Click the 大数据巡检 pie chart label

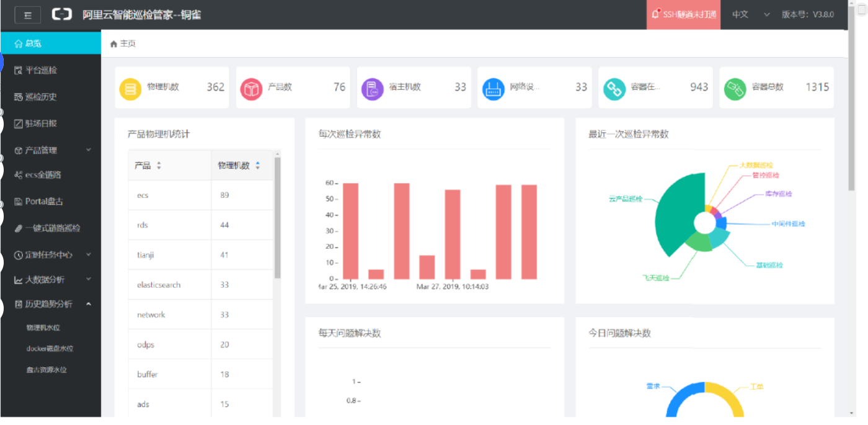coord(756,165)
